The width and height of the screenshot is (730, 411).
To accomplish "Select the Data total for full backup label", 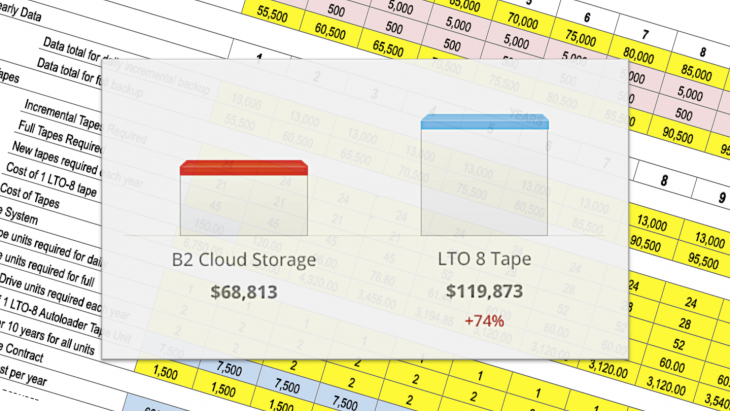I will click(x=90, y=78).
